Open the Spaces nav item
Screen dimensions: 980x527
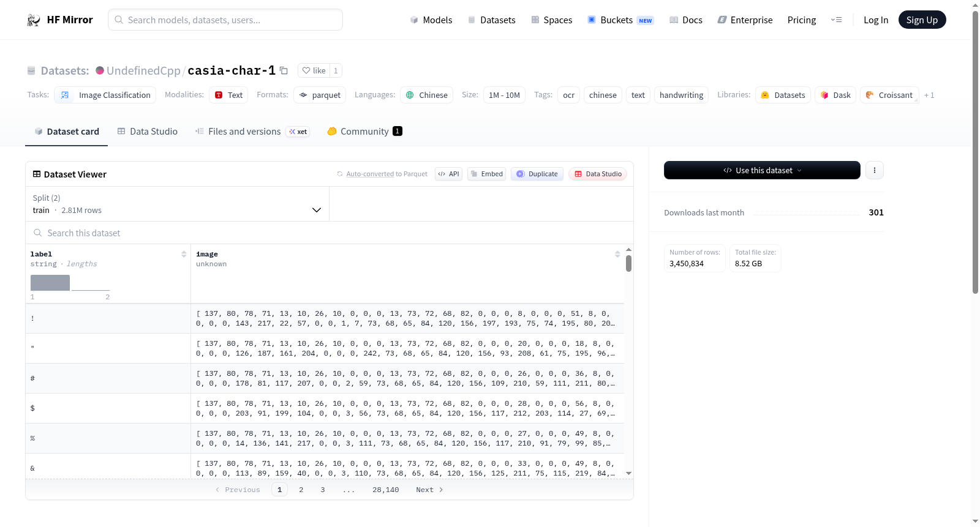tap(552, 20)
